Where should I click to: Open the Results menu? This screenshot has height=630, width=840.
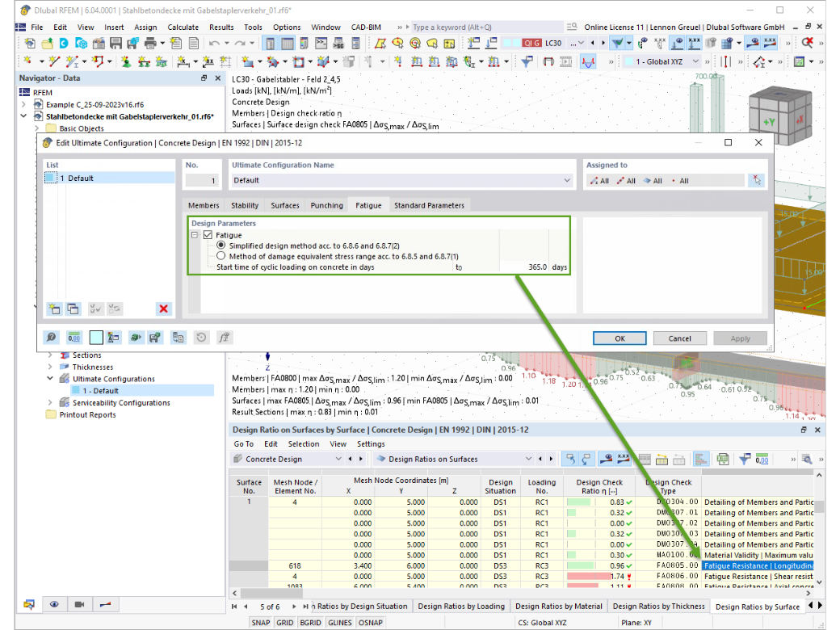point(221,27)
